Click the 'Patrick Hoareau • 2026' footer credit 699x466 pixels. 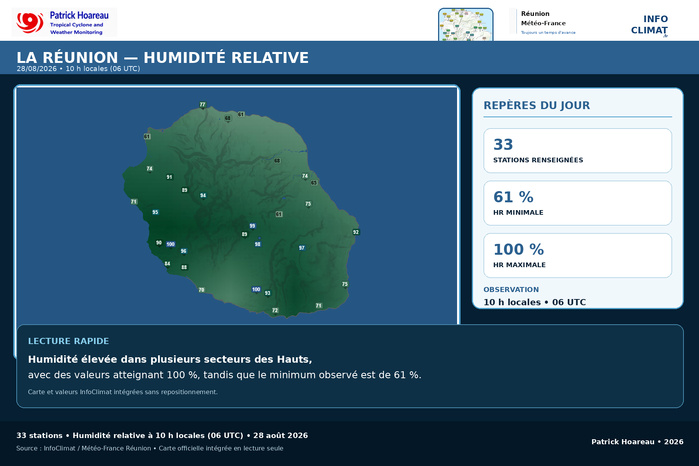637,441
